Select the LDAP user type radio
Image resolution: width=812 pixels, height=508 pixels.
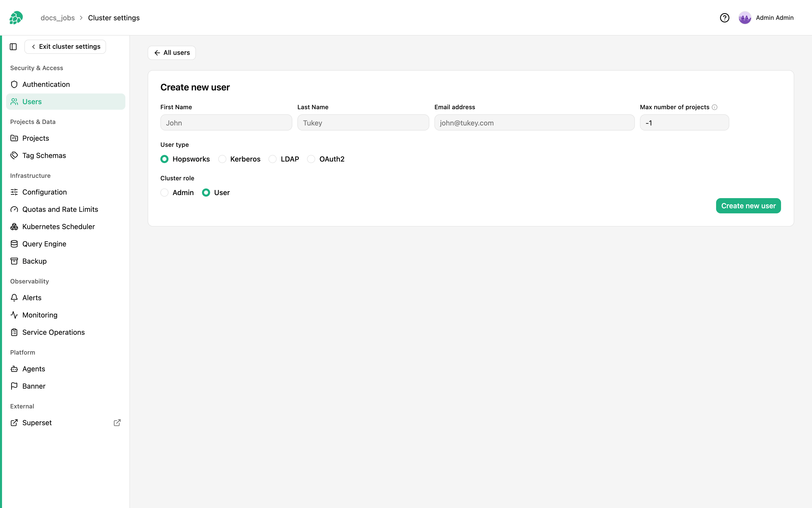[273, 159]
